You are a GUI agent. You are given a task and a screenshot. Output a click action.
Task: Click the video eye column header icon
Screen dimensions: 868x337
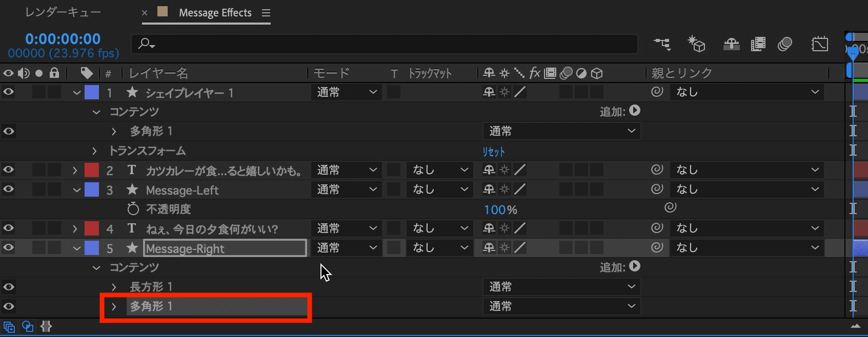[9, 73]
